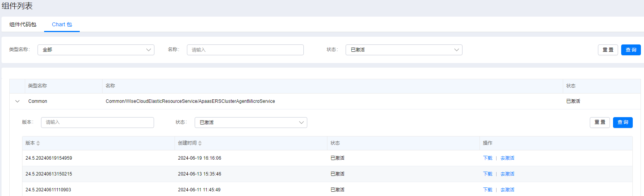
Task: Sort by 版本 column sort icon
Action: coord(38,143)
